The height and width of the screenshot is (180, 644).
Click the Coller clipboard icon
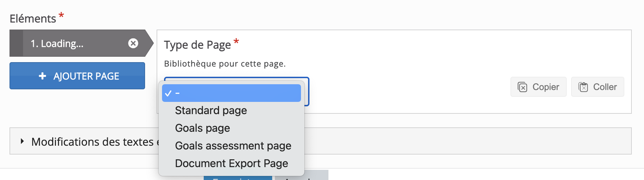(x=583, y=87)
